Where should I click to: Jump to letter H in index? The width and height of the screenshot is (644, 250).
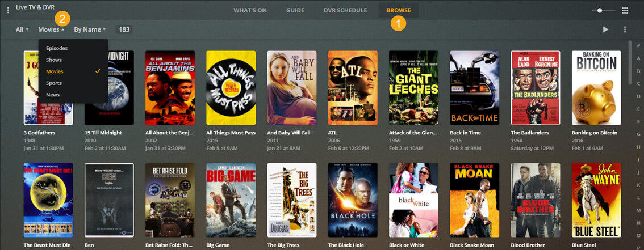click(x=638, y=147)
